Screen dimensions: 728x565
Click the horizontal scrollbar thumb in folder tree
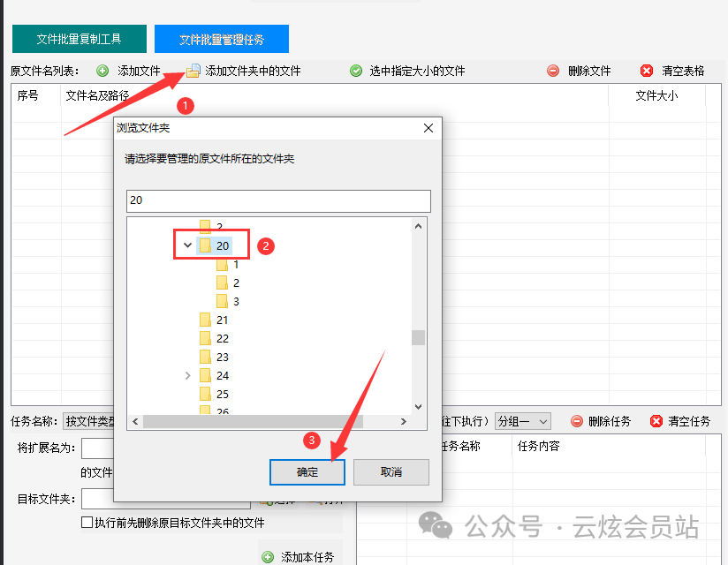click(253, 422)
